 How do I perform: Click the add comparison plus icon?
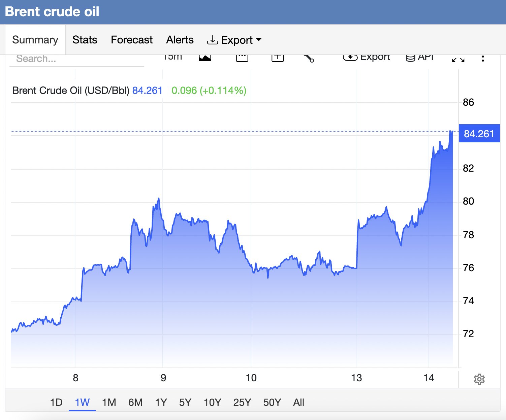(x=278, y=58)
